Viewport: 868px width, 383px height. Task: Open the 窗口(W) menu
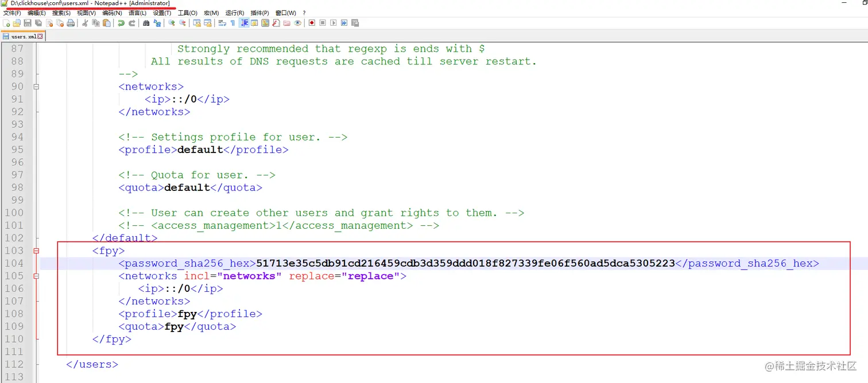click(x=286, y=13)
